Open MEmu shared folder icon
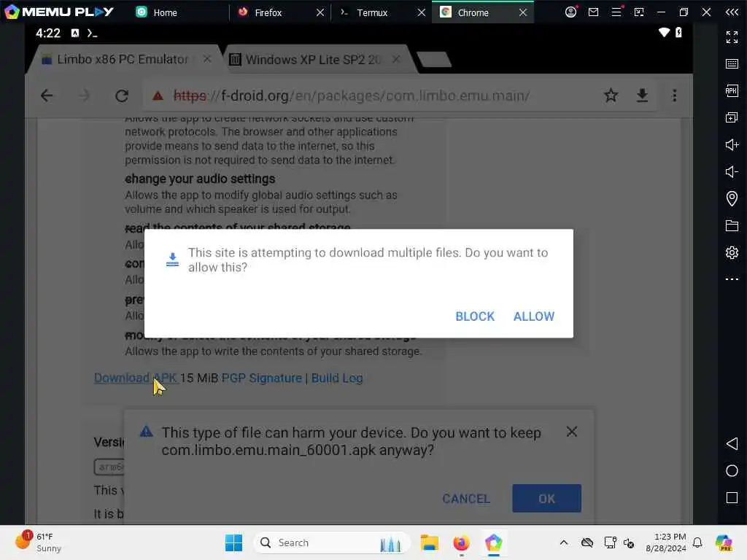Image resolution: width=747 pixels, height=560 pixels. pyautogui.click(x=732, y=226)
